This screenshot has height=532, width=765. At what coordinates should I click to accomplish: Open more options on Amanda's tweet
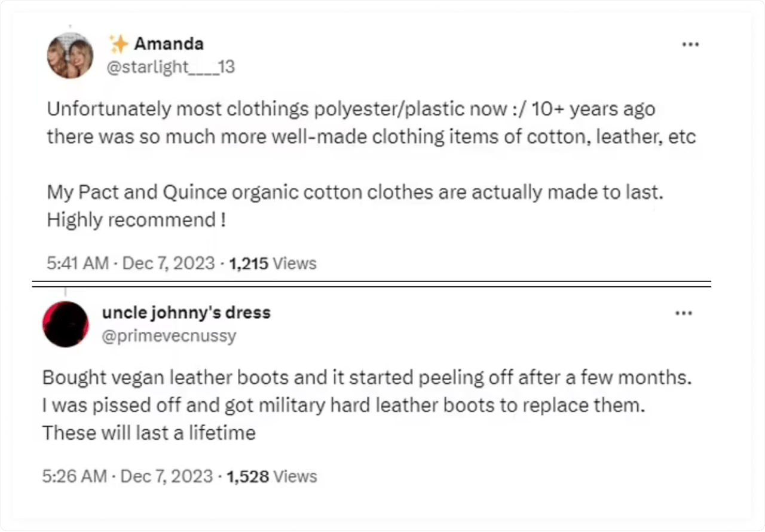click(x=690, y=44)
